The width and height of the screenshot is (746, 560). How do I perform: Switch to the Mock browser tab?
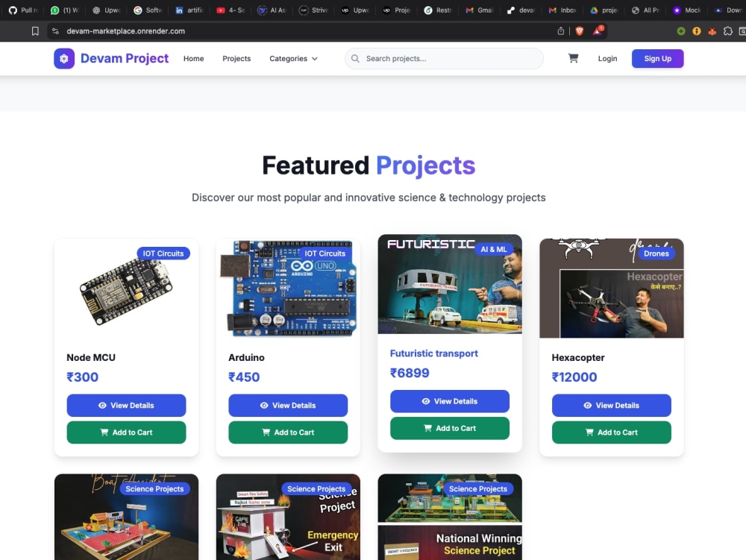(x=686, y=10)
